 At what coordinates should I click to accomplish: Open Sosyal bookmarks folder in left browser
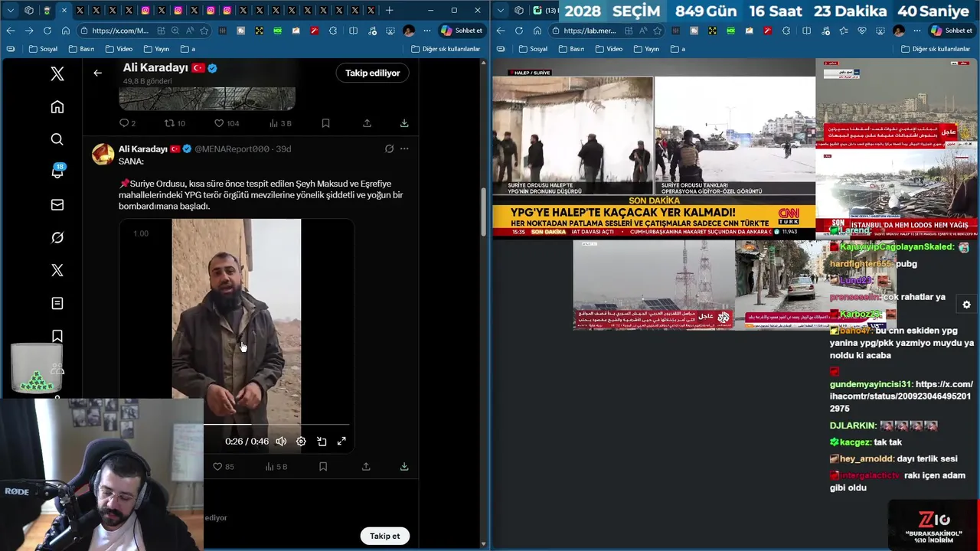pyautogui.click(x=43, y=49)
